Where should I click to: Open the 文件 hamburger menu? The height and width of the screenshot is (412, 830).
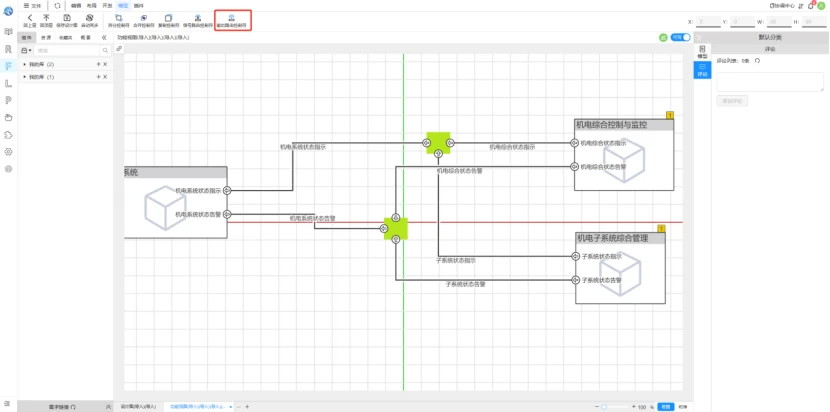tap(32, 5)
